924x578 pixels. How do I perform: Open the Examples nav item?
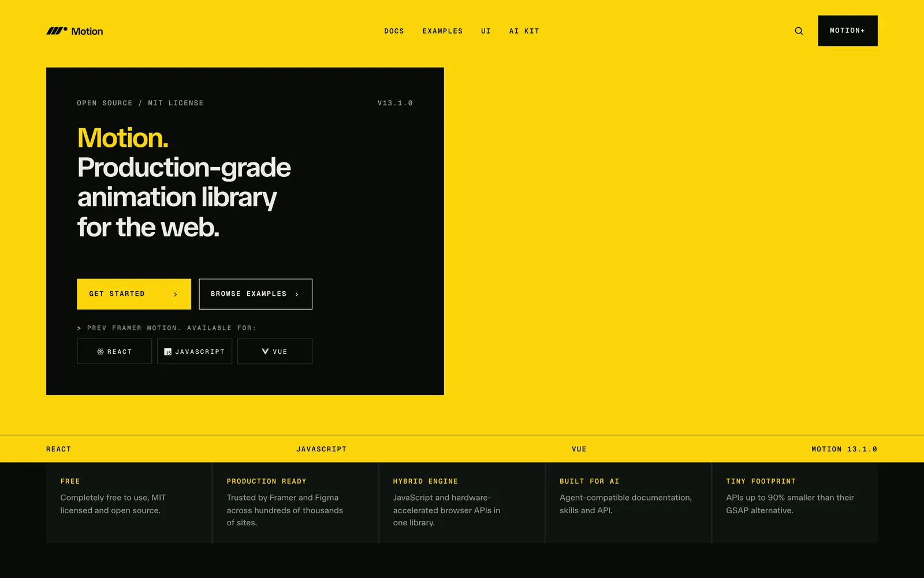pyautogui.click(x=442, y=31)
